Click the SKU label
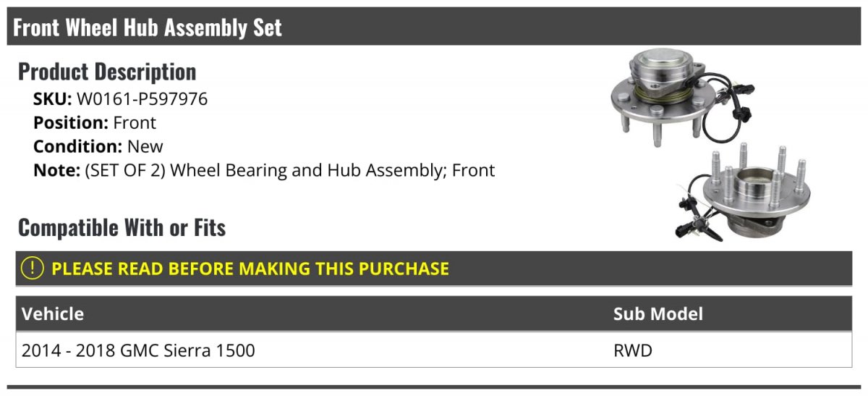This screenshot has width=868, height=396. (x=52, y=99)
